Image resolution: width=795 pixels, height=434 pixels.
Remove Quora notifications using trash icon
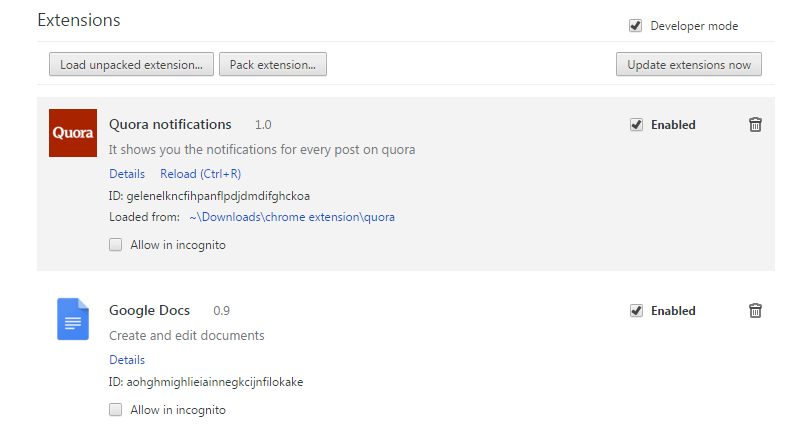(755, 125)
